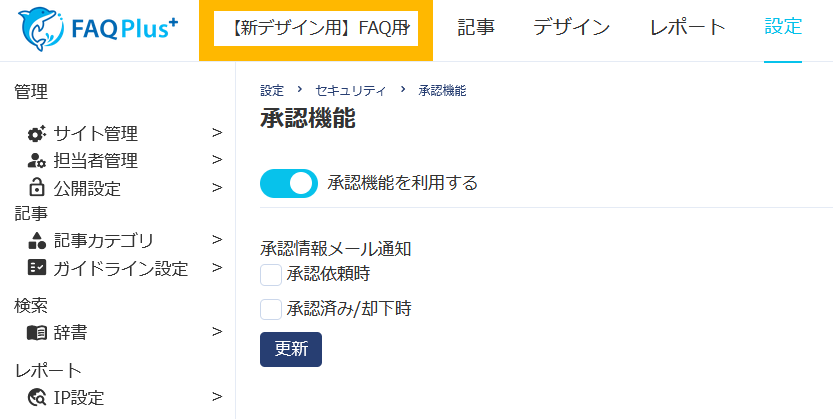
Task: Toggle the 承認機能を利用する switch
Action: (288, 183)
